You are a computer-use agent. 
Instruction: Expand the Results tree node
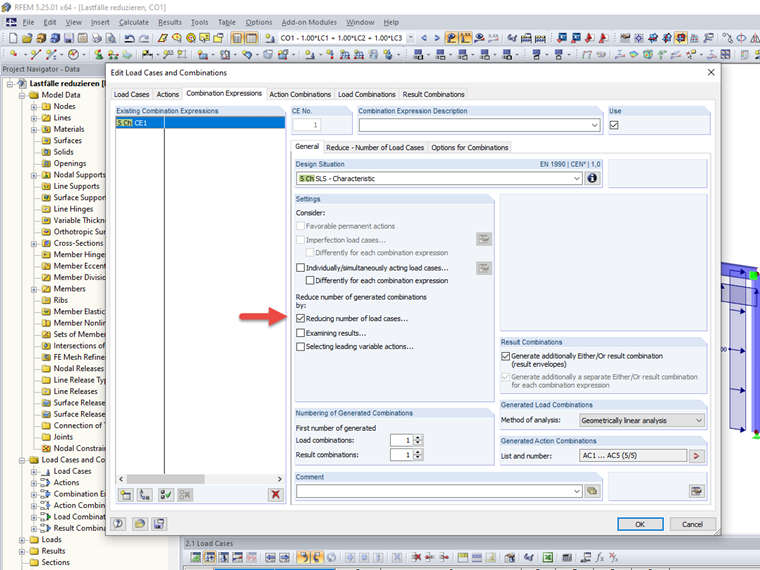point(22,551)
